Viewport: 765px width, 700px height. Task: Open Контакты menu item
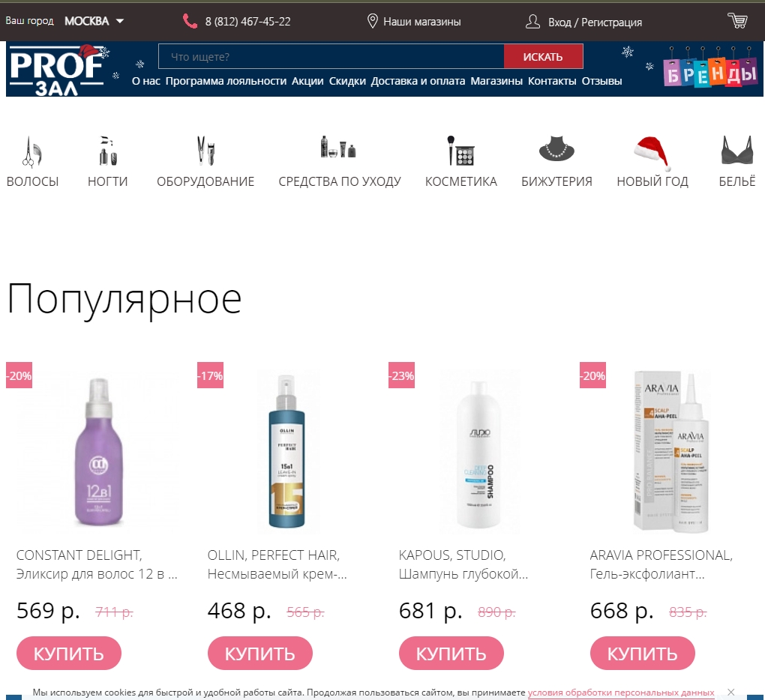[x=552, y=81]
